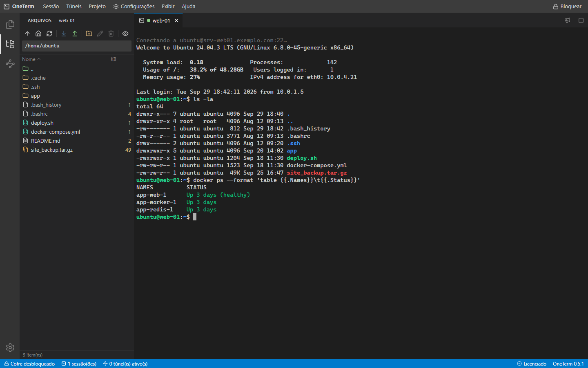Select docker-compose.yml in the file list

coord(77,132)
